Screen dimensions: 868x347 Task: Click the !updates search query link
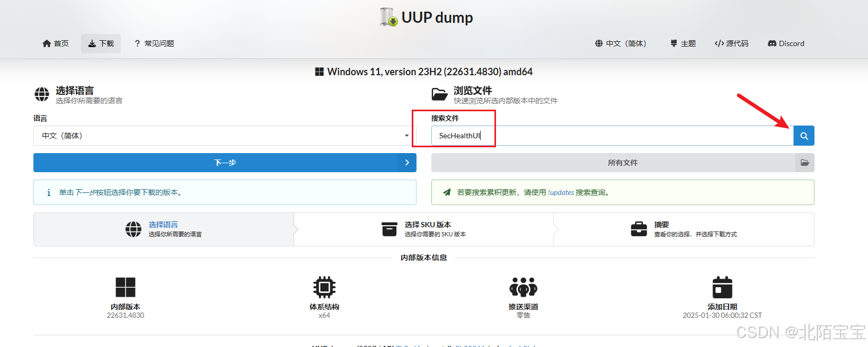(561, 192)
